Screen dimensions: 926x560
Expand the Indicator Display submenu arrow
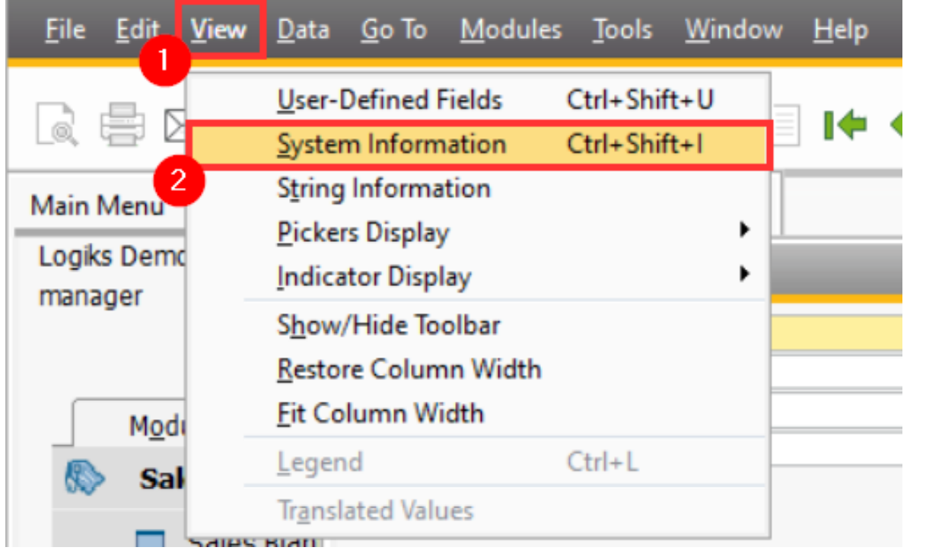[x=743, y=275]
